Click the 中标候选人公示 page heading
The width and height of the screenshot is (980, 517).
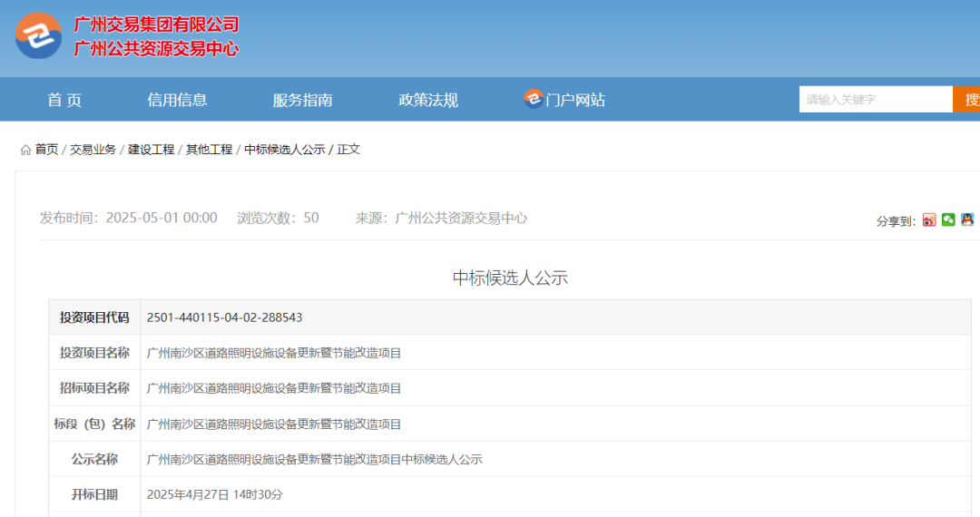pyautogui.click(x=510, y=278)
